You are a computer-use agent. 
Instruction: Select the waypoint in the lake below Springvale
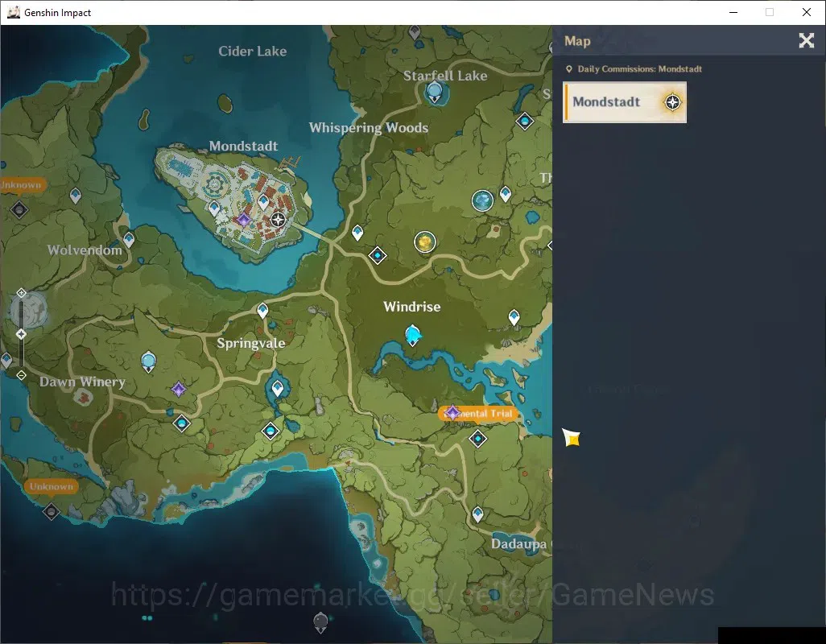[x=278, y=389]
